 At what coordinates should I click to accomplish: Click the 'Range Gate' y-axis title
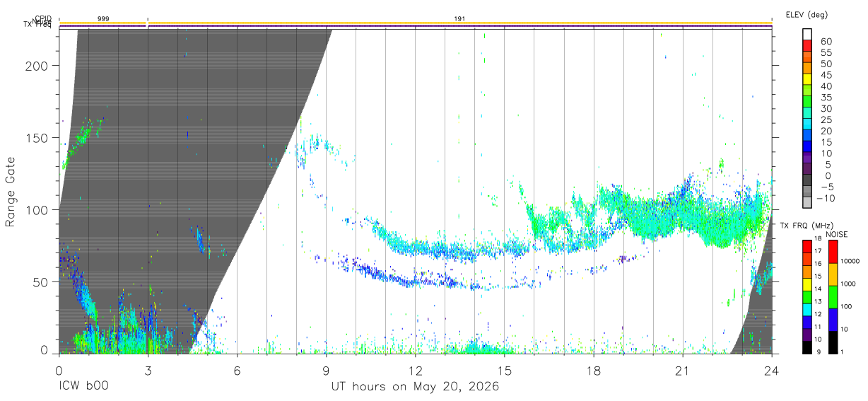pos(11,191)
